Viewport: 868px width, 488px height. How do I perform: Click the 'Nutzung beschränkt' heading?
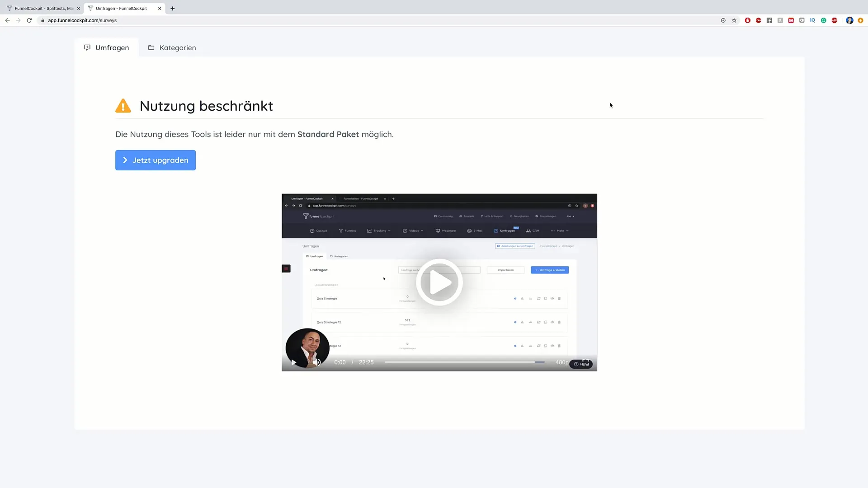[x=206, y=106]
